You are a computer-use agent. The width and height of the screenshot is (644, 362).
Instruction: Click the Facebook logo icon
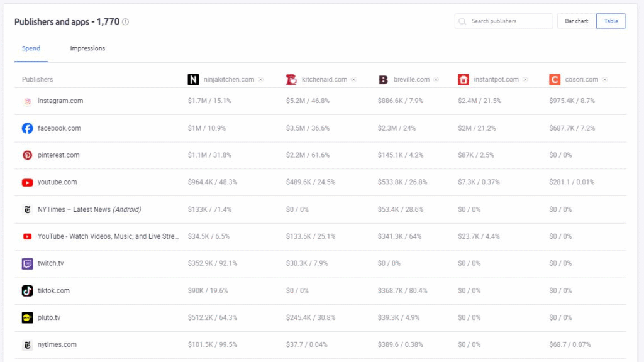(x=27, y=128)
